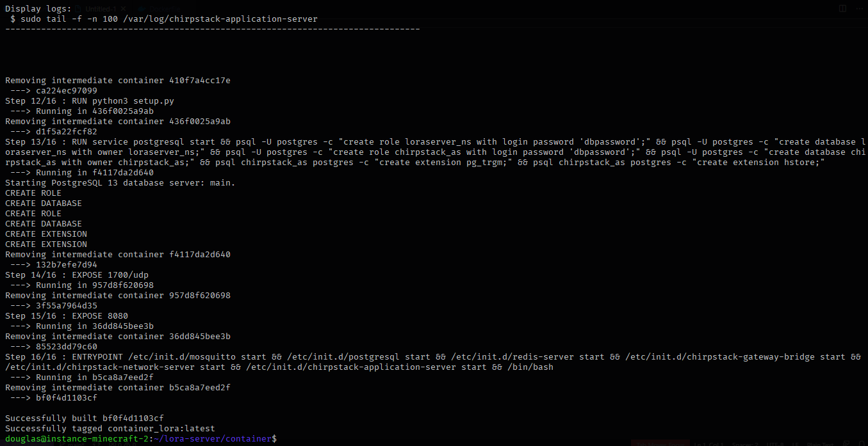Select the faint 'Untitled-1' editor tab
The image size is (868, 446).
102,8
